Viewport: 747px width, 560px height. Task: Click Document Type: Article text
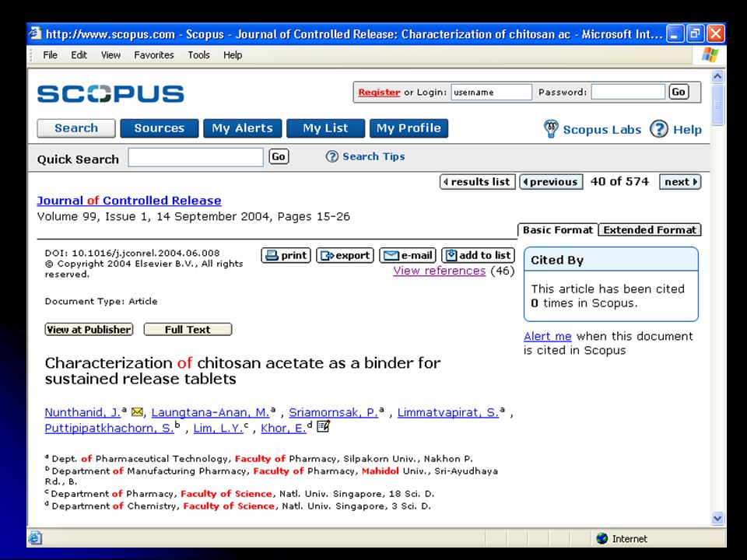point(101,301)
